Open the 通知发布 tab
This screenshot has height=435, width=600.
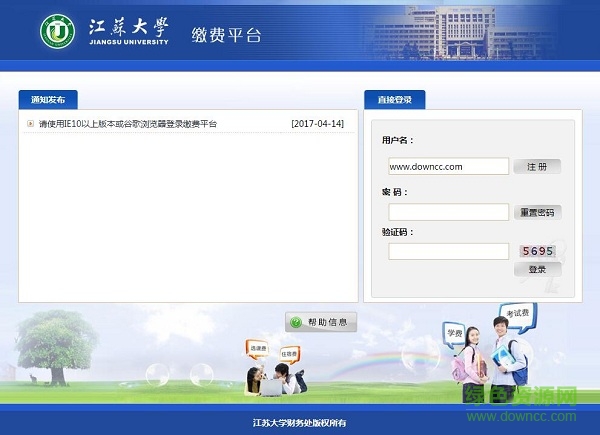(x=48, y=100)
